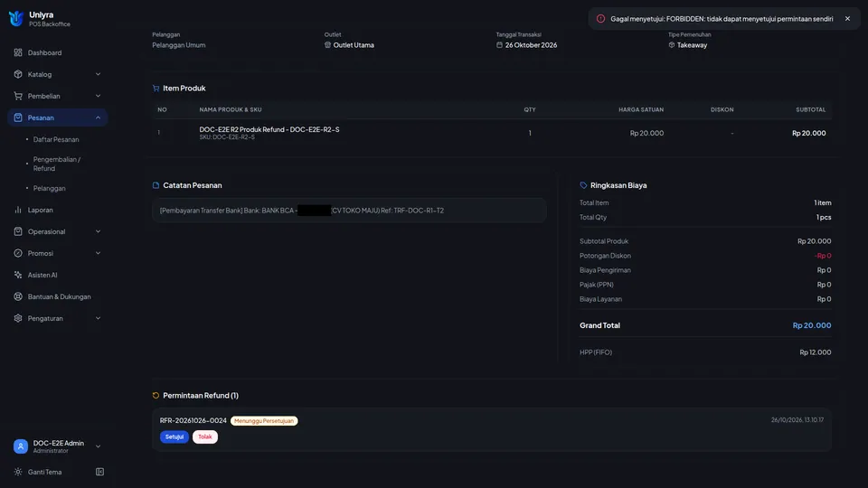Open the Dashboard icon in sidebar
This screenshot has height=488, width=868.
[x=18, y=52]
